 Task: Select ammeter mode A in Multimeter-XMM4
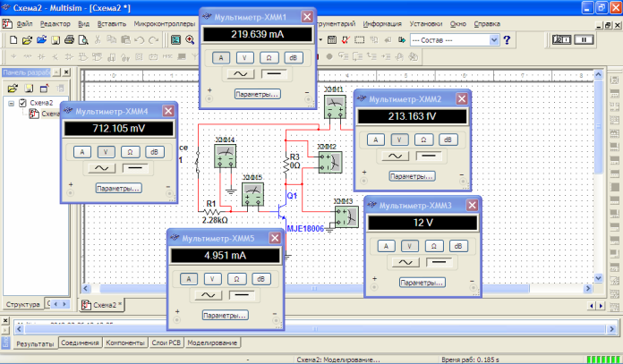(82, 152)
